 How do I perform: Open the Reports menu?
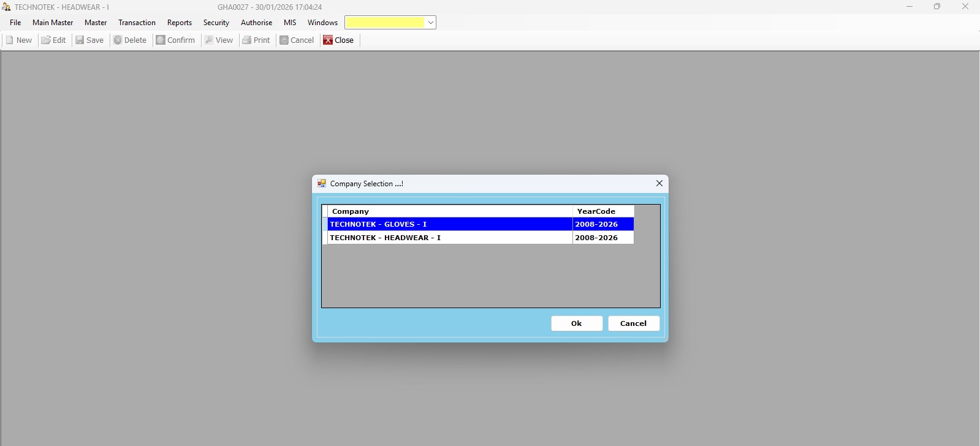(x=179, y=23)
